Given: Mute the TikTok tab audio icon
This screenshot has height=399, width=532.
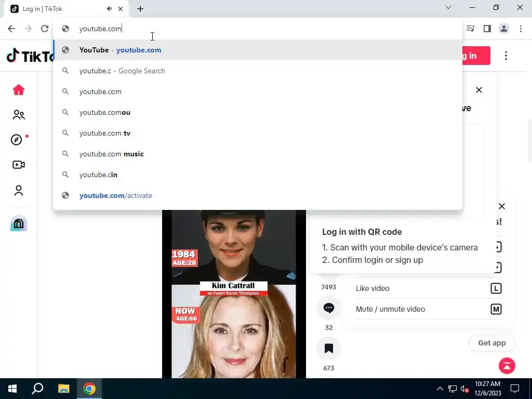Looking at the screenshot, I should tap(109, 9).
